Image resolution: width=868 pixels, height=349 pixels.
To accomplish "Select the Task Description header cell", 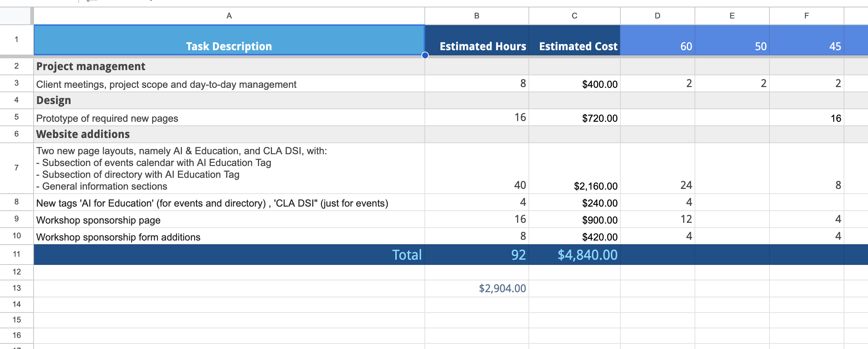I will pos(229,40).
